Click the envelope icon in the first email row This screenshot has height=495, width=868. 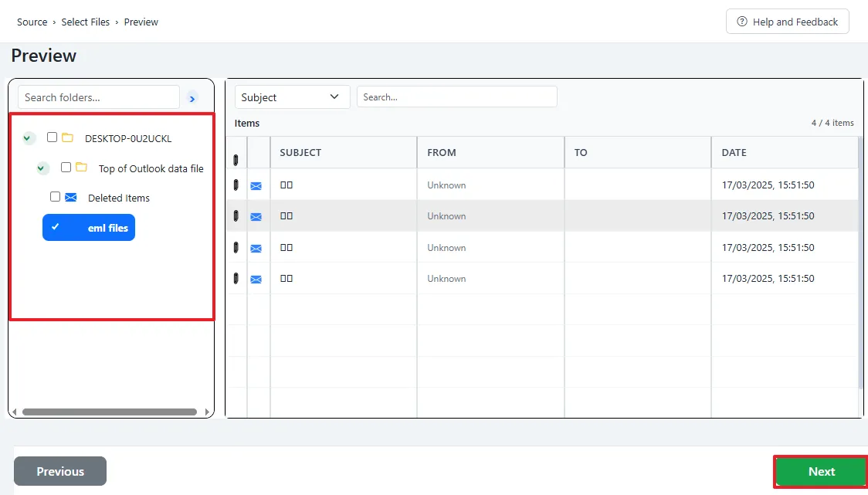256,186
